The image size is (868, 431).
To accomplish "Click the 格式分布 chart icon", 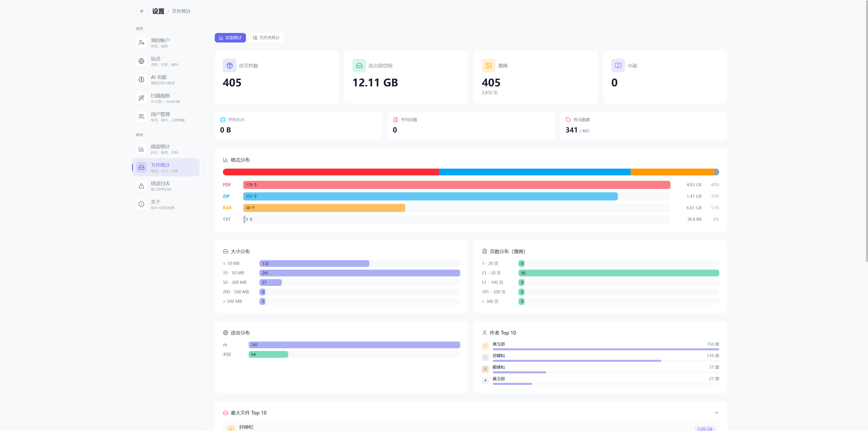I will pyautogui.click(x=225, y=160).
